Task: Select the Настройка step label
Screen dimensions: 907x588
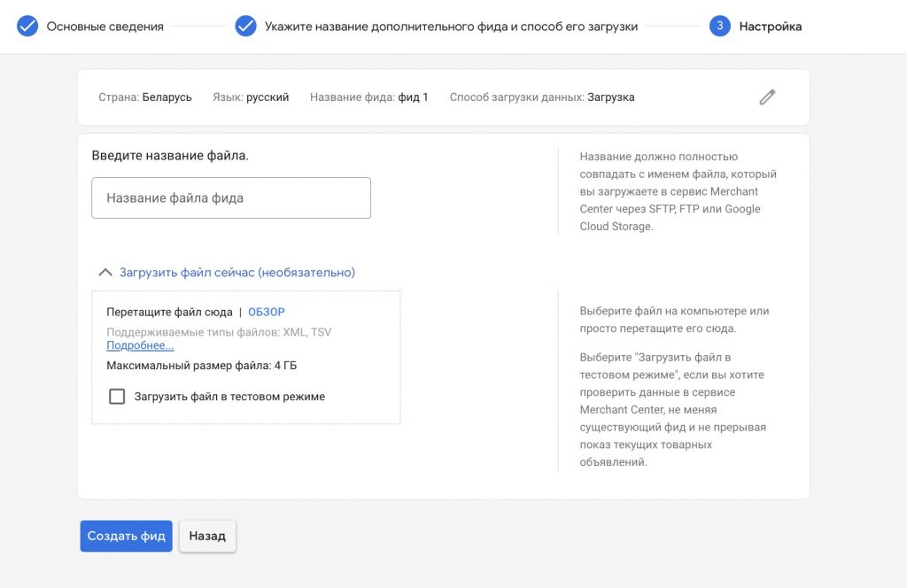Action: pos(771,27)
